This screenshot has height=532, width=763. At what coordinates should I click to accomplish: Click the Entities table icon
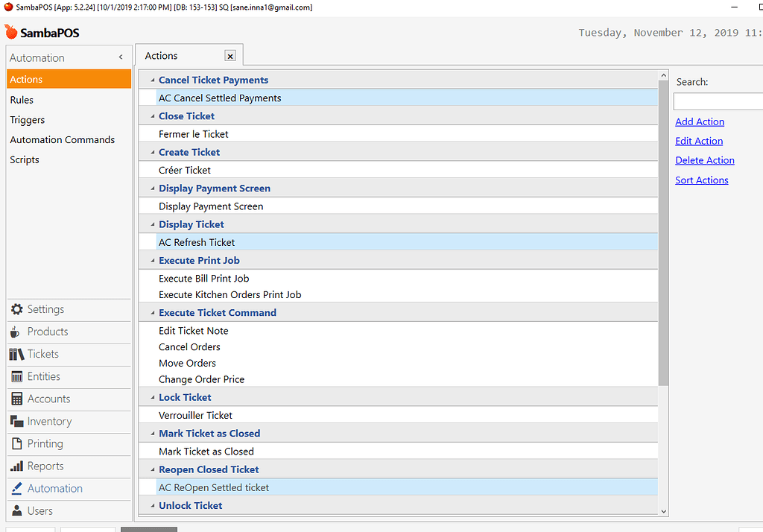tap(16, 376)
